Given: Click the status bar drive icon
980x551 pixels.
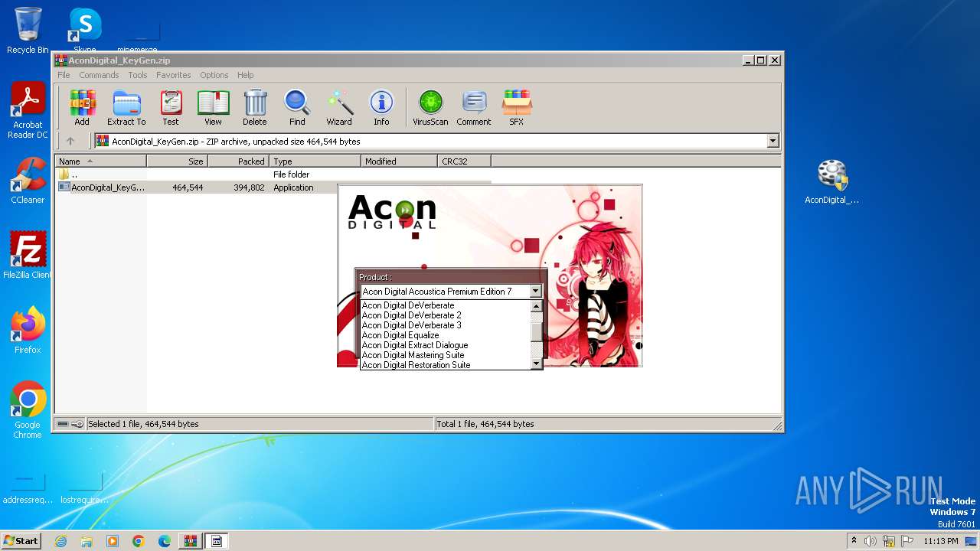Looking at the screenshot, I should click(64, 424).
